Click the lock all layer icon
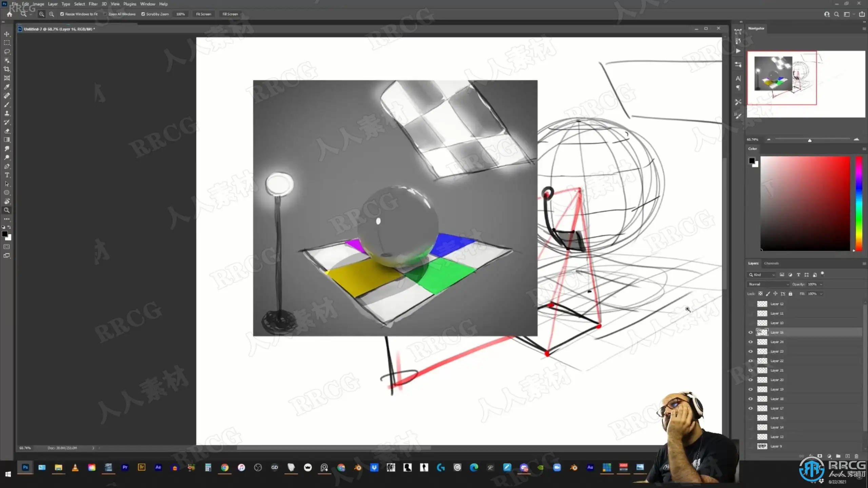 point(790,294)
